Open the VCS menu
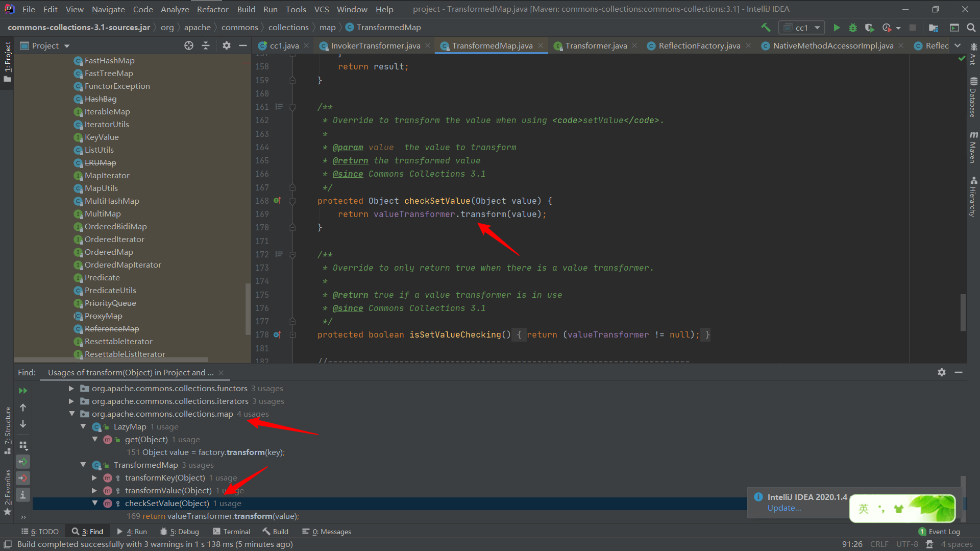980x551 pixels. tap(321, 9)
